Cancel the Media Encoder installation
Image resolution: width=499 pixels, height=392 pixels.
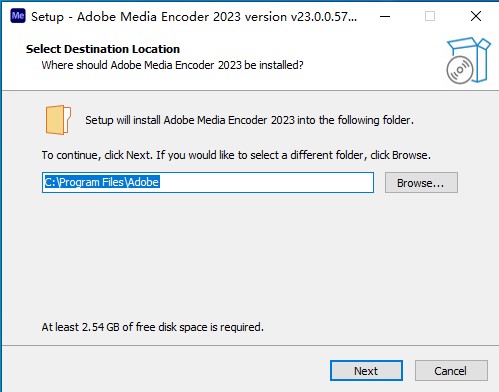click(451, 371)
